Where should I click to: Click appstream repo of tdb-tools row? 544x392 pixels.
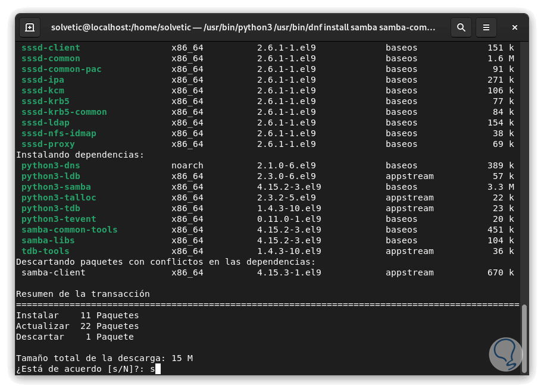pyautogui.click(x=409, y=251)
